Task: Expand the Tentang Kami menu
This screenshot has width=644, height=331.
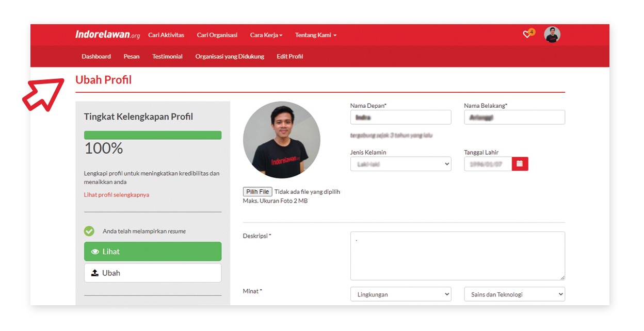Action: pyautogui.click(x=315, y=35)
